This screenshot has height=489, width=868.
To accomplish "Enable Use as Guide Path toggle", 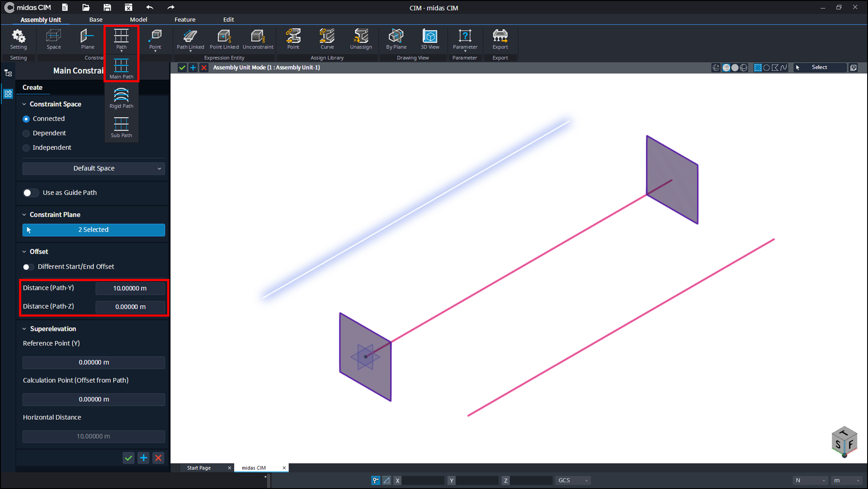I will click(30, 193).
